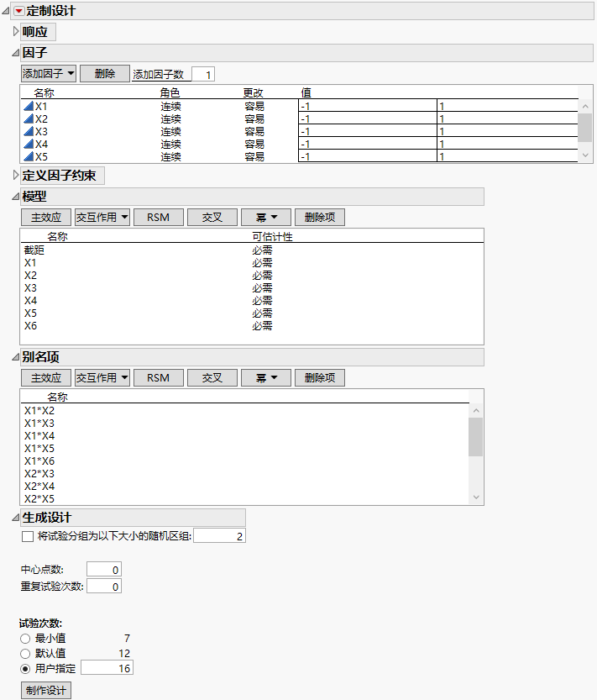Open 幂 dropdown in 别名项 section
Image resolution: width=597 pixels, height=700 pixels.
266,378
